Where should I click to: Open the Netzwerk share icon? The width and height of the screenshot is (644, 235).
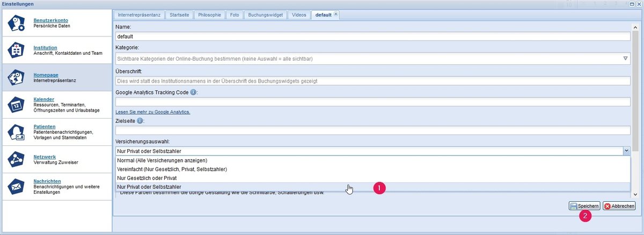click(16, 159)
